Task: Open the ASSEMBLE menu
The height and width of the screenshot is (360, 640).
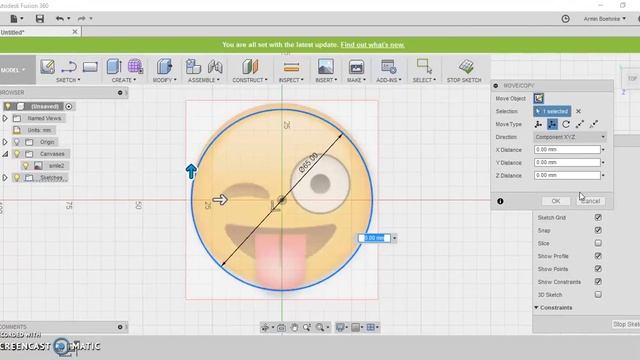Action: [204, 80]
